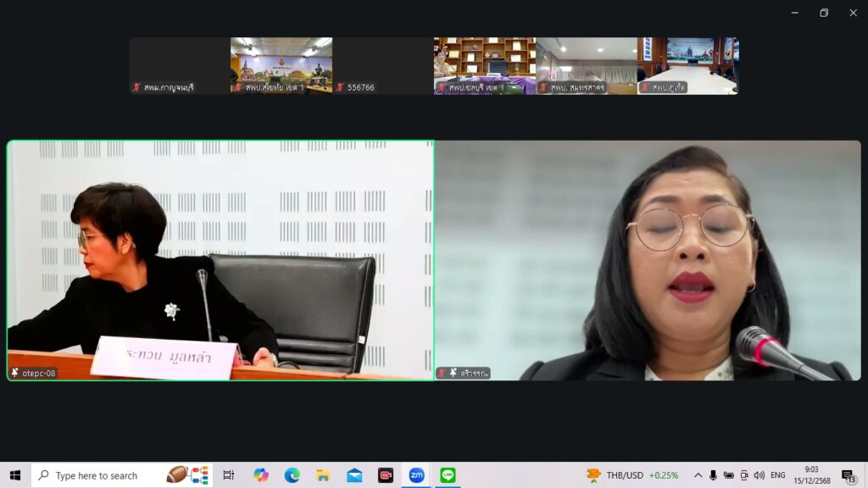Click the system tray microphone icon
The height and width of the screenshot is (488, 868).
pos(713,475)
